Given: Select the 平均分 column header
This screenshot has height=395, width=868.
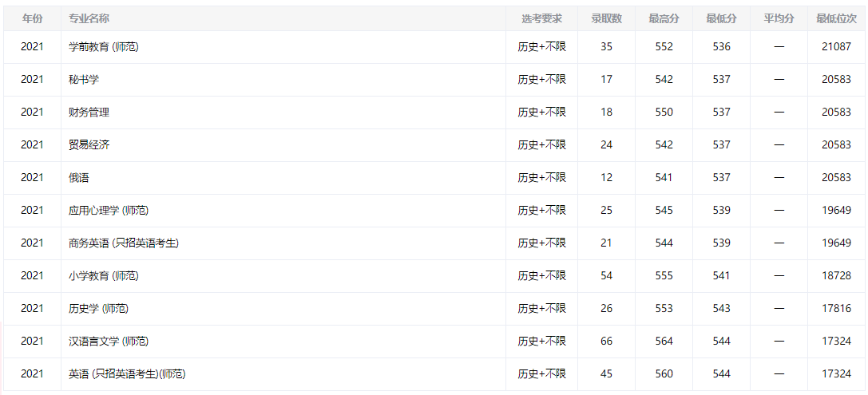Looking at the screenshot, I should [x=779, y=18].
